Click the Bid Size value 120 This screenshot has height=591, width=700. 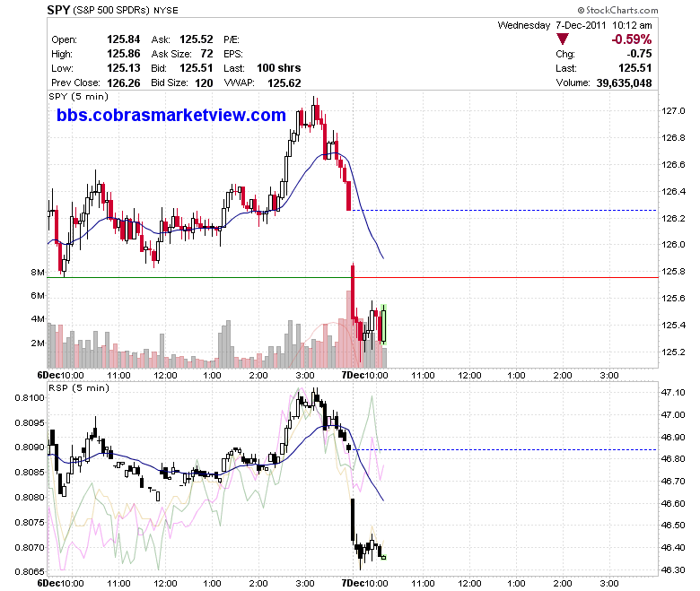pyautogui.click(x=204, y=83)
